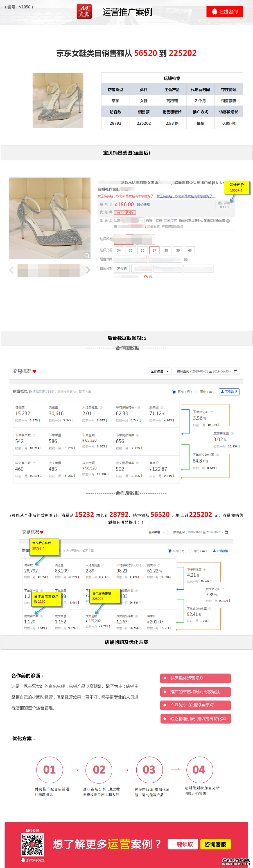Click the 成交商品件数 help icon above 502

click(x=137, y=463)
